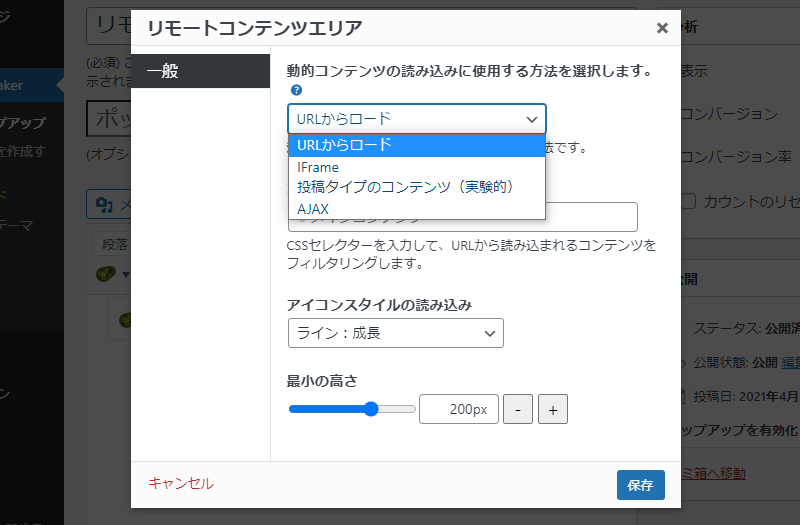This screenshot has width=800, height=525.
Task: Close the リモートコンテンツエリア dialog
Action: point(662,28)
